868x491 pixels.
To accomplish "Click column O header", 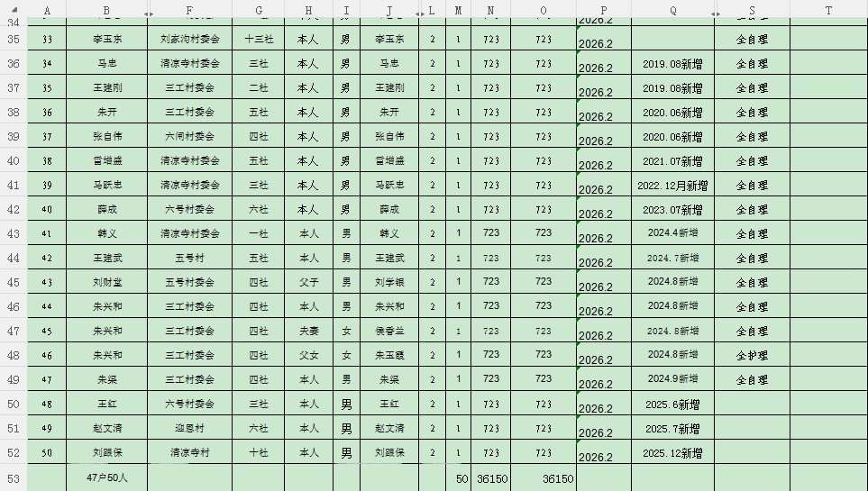I will pyautogui.click(x=544, y=11).
